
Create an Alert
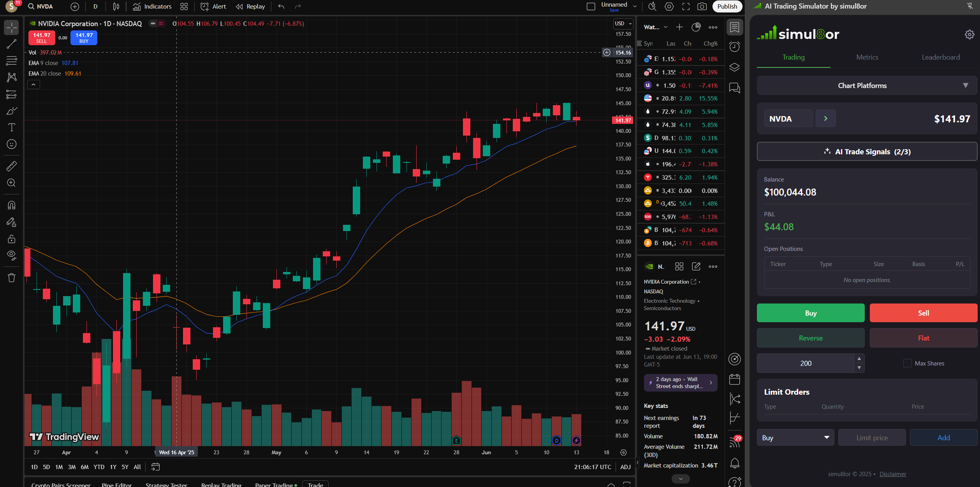(x=213, y=7)
